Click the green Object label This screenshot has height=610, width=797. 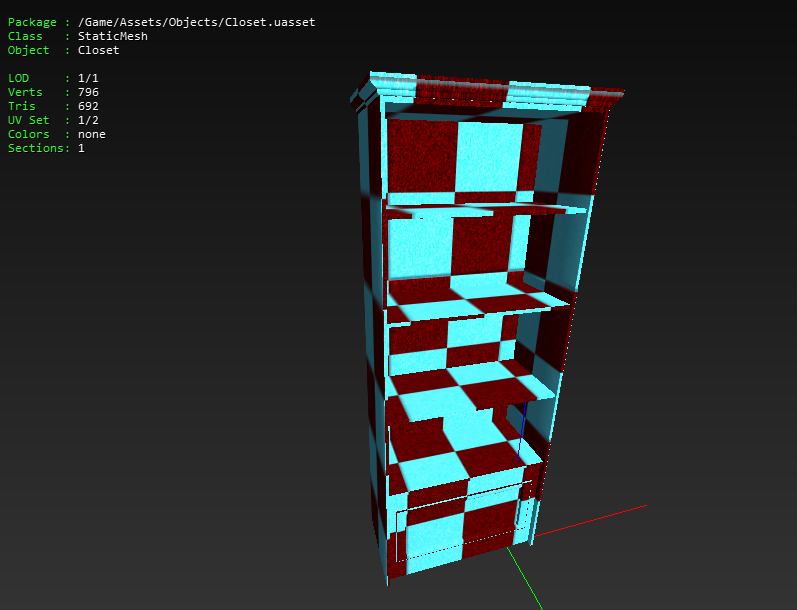click(x=28, y=50)
